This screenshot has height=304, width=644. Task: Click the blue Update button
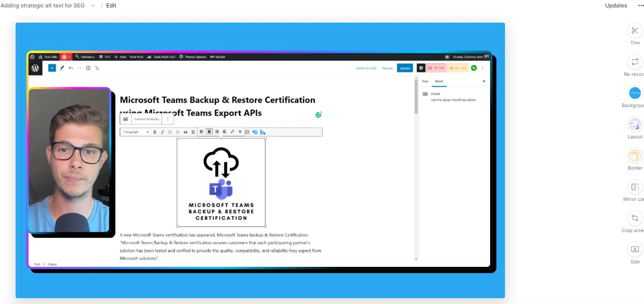point(405,68)
